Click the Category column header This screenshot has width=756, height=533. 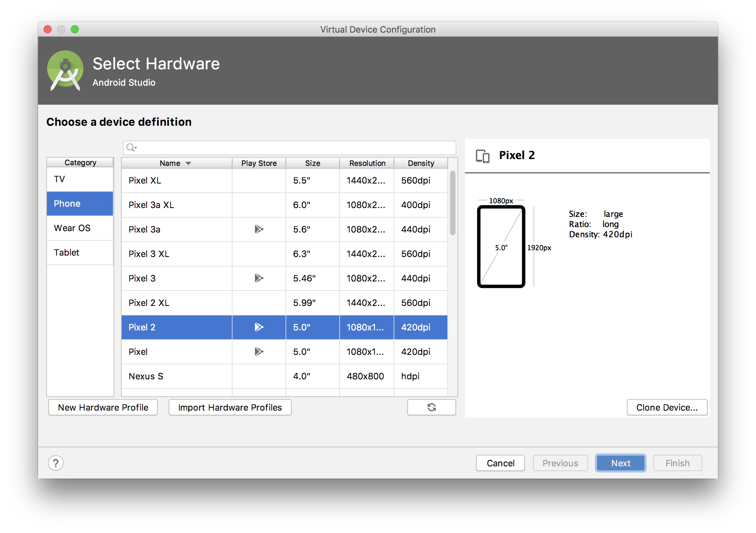point(80,162)
